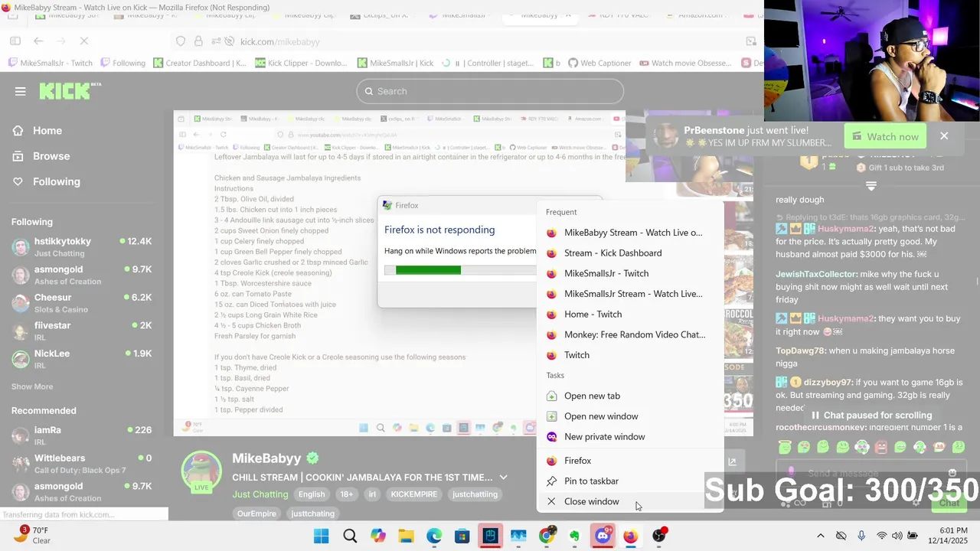The width and height of the screenshot is (980, 551).
Task: Click the Firefox address bar URL
Action: click(x=280, y=41)
